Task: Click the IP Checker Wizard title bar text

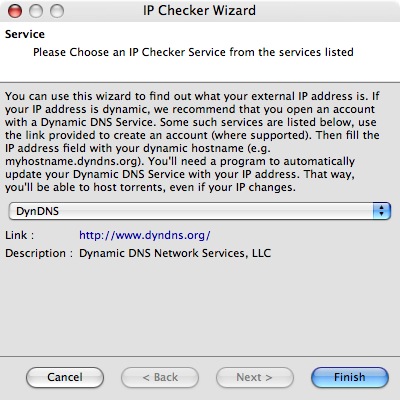Action: pyautogui.click(x=199, y=10)
